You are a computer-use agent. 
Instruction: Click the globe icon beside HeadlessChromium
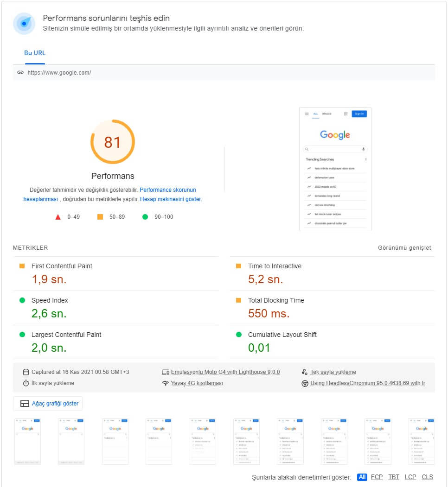[304, 383]
